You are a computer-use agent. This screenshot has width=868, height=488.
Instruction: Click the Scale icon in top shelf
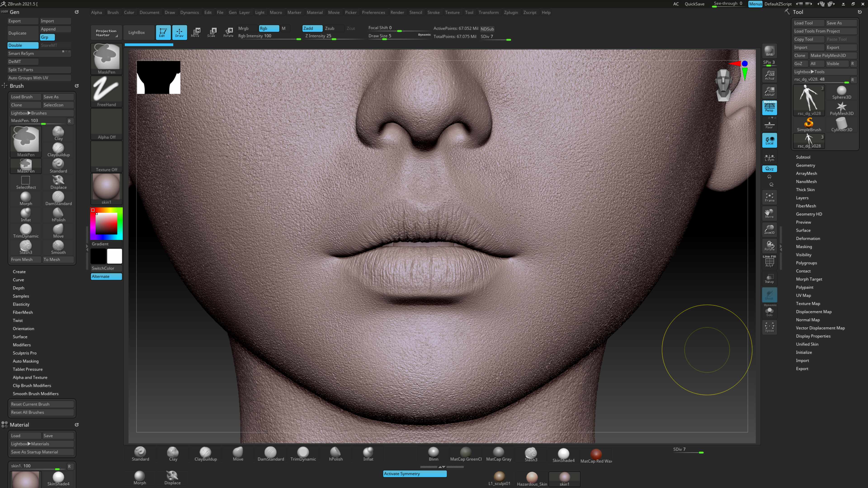[x=212, y=32]
